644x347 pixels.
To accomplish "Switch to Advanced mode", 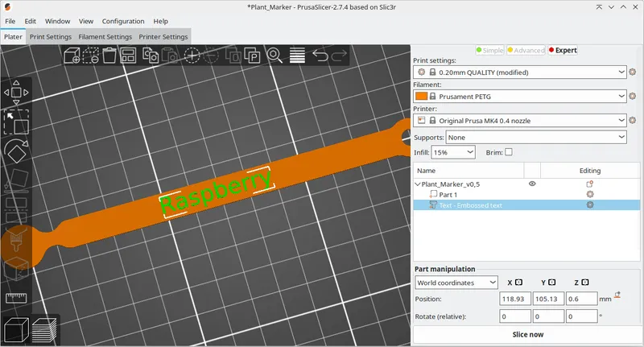I will point(526,50).
